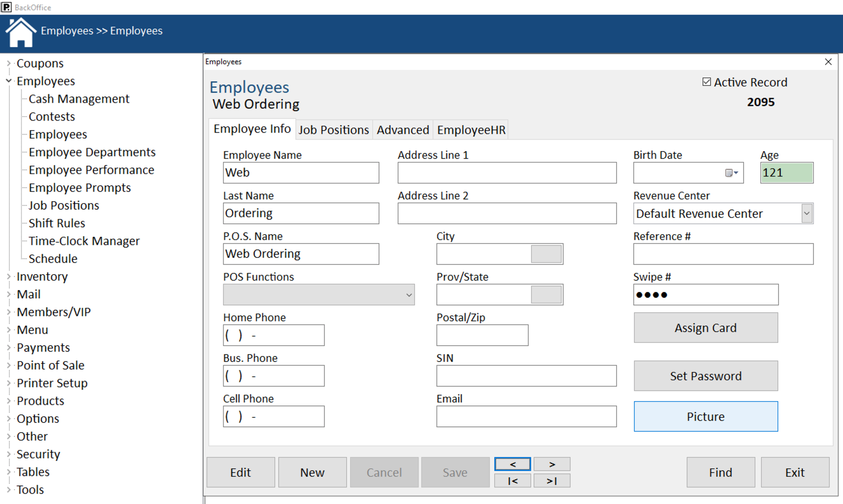Image resolution: width=843 pixels, height=504 pixels.
Task: Open the POS Functions dropdown
Action: 408,295
